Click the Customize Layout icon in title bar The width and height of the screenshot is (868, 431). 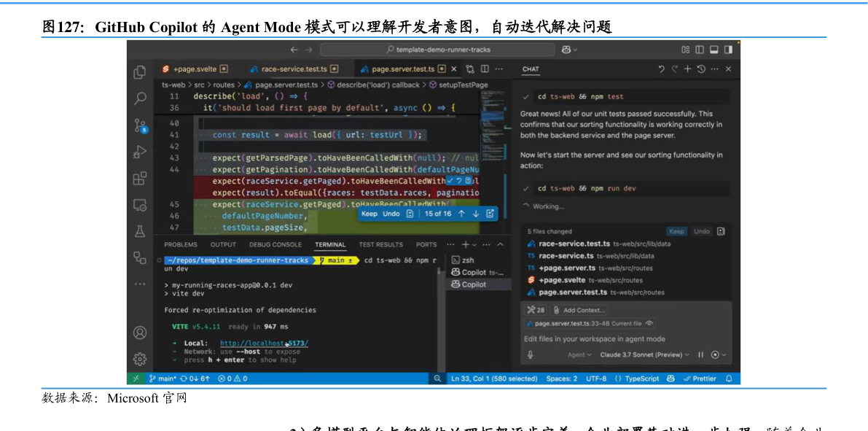tap(686, 50)
